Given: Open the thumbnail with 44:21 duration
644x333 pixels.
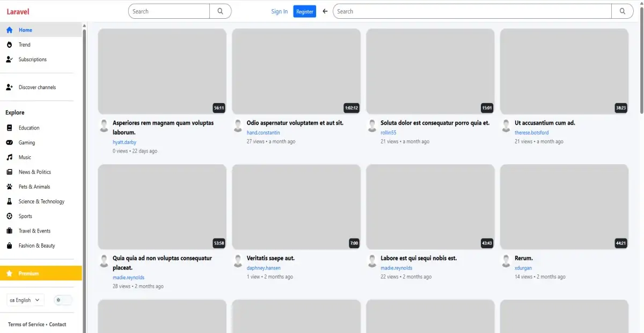Looking at the screenshot, I should [x=564, y=207].
